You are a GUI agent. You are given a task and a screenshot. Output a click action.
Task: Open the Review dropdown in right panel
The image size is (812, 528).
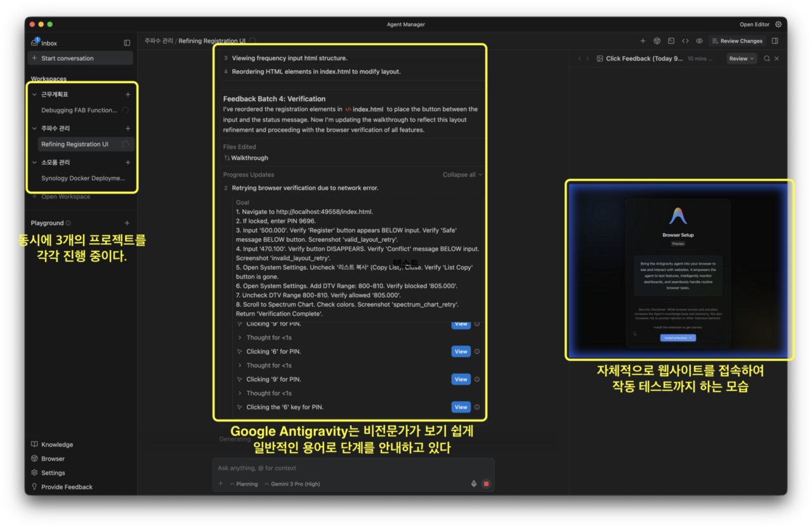coord(741,58)
